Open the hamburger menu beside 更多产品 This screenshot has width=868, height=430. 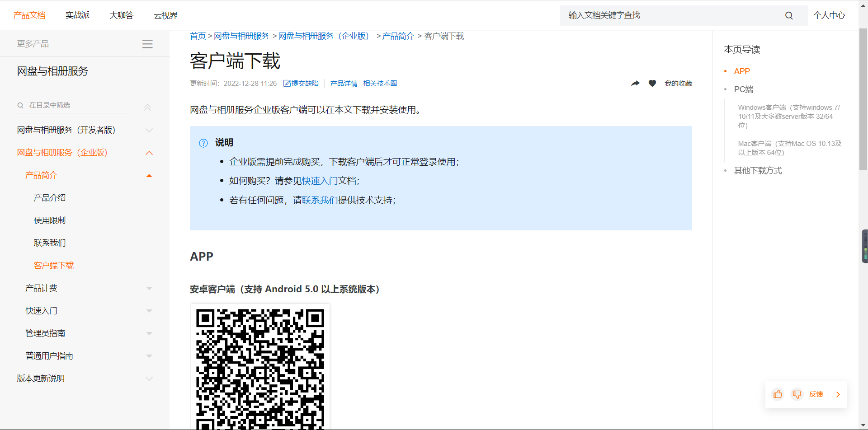pos(147,44)
